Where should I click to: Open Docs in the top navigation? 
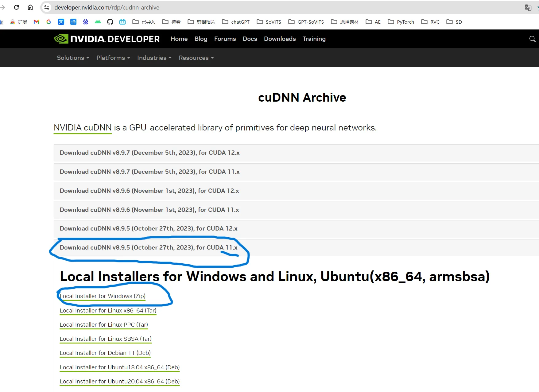[250, 39]
